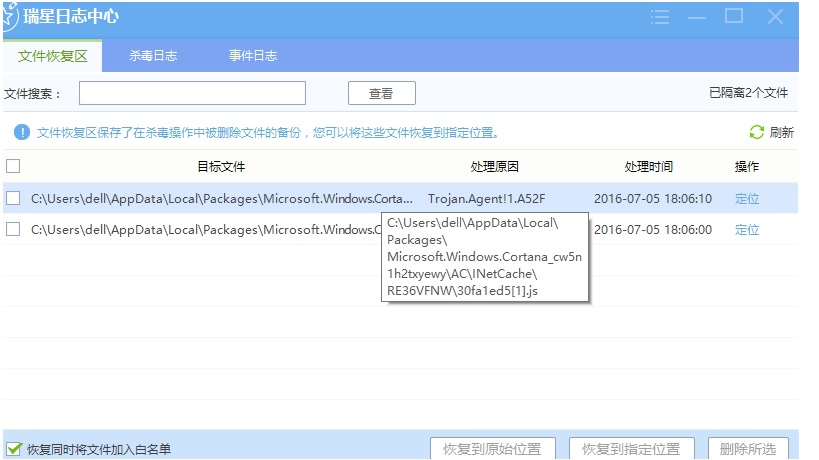Check the 18:06:00 file row checkbox
819x460 pixels.
pyautogui.click(x=13, y=229)
